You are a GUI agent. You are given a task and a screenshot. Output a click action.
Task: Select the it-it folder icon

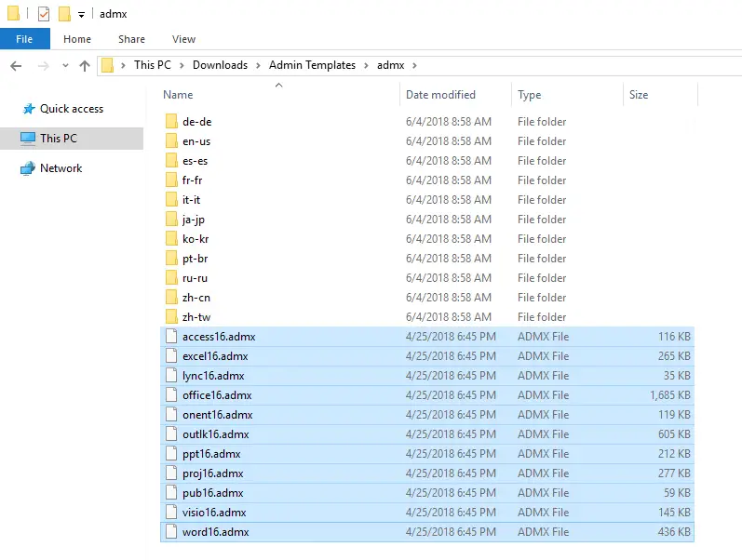171,199
